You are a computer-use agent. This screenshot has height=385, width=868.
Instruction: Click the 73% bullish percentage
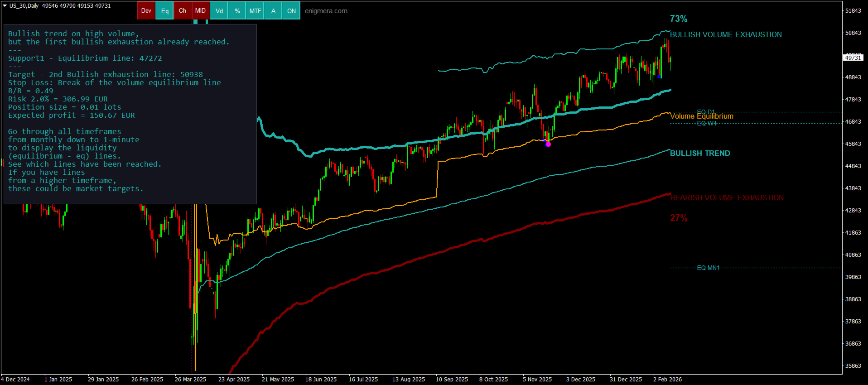click(679, 19)
